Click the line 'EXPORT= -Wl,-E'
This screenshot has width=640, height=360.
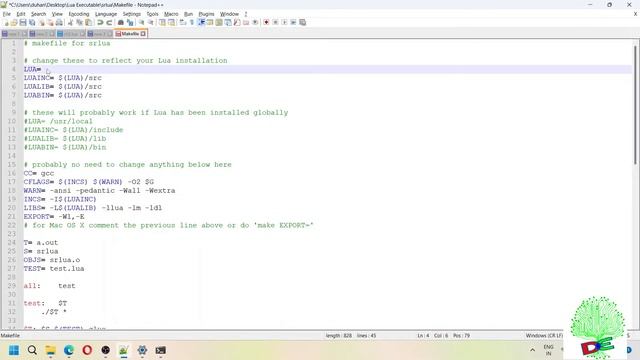(54, 217)
